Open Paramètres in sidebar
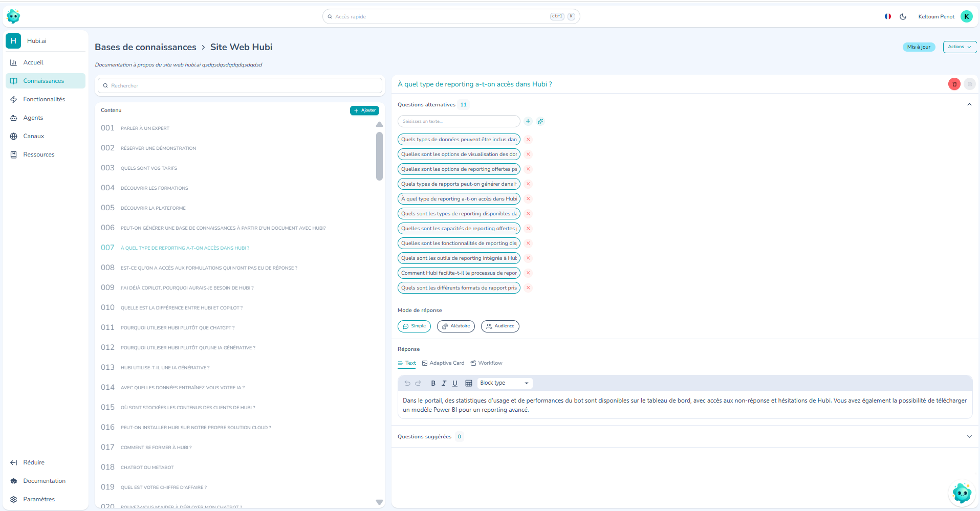The height and width of the screenshot is (511, 980). tap(46, 499)
